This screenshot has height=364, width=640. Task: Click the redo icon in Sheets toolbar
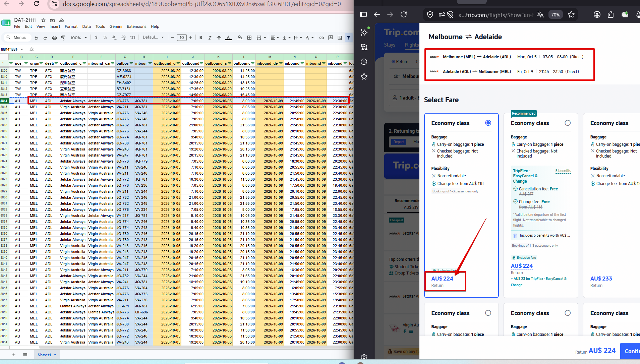tap(45, 38)
